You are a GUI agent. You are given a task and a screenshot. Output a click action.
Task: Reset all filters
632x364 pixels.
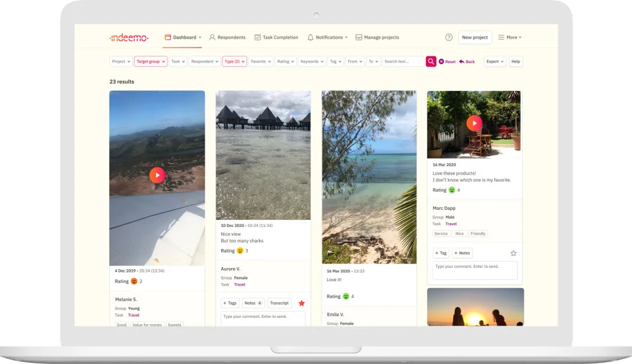(447, 62)
